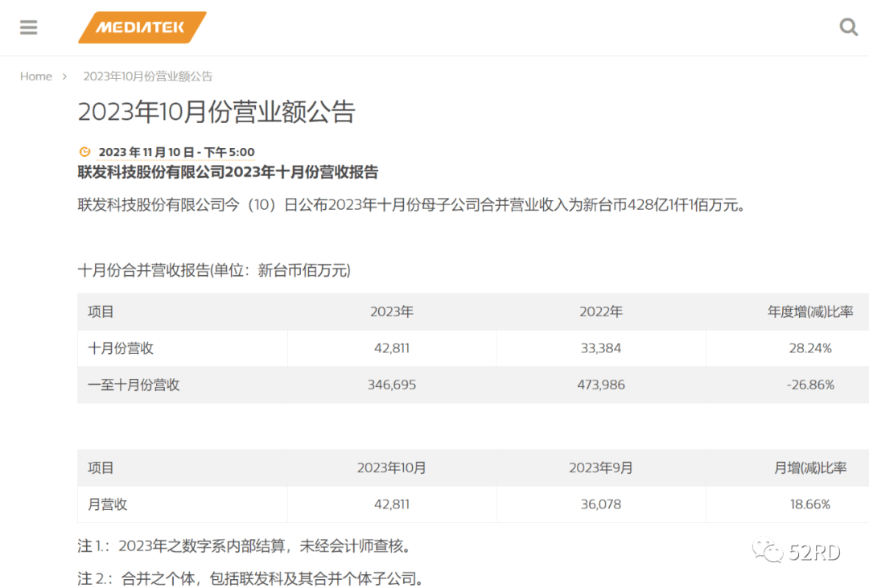Click the 18.66% monthly growth cell
This screenshot has width=869, height=588.
(x=810, y=504)
